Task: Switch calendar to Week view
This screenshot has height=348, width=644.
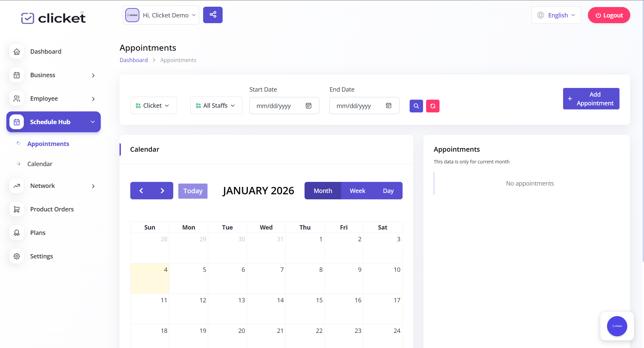Action: pos(357,191)
